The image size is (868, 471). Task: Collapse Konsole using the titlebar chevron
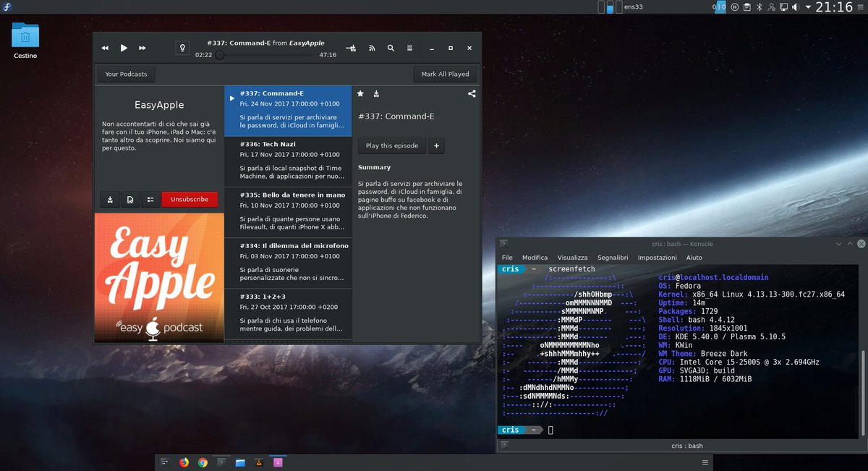pyautogui.click(x=838, y=244)
